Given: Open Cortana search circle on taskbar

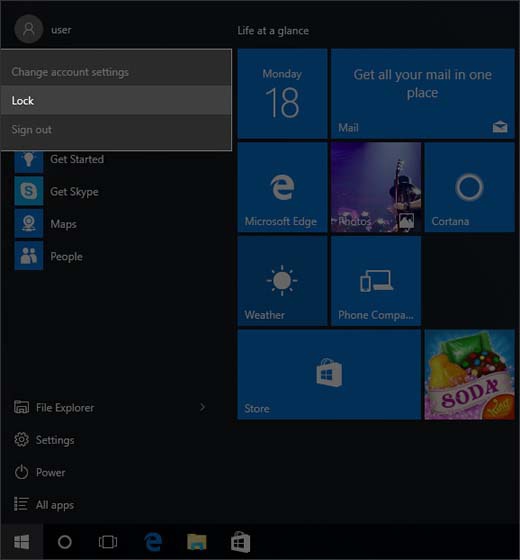Looking at the screenshot, I should [65, 542].
